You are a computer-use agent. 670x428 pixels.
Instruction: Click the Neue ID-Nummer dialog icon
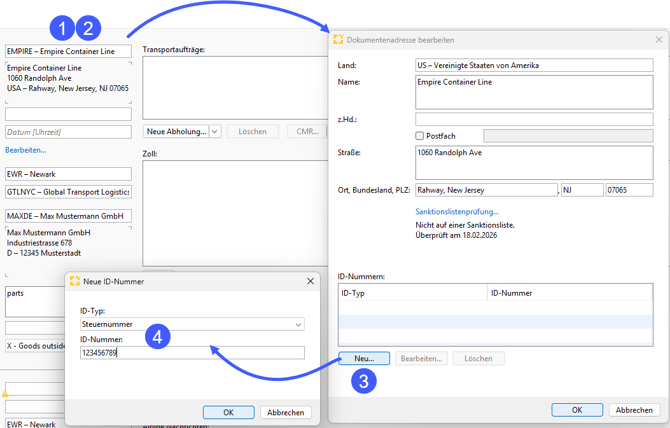tap(74, 281)
